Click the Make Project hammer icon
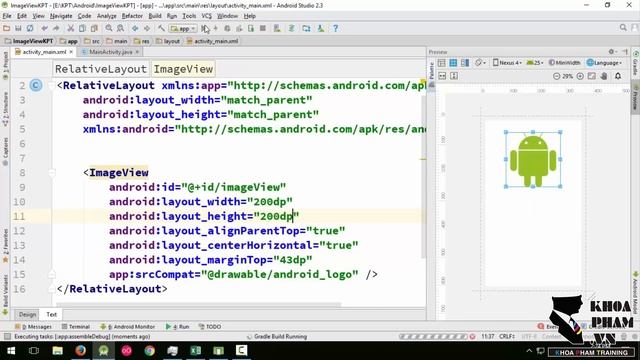The image size is (640, 360). (x=161, y=28)
